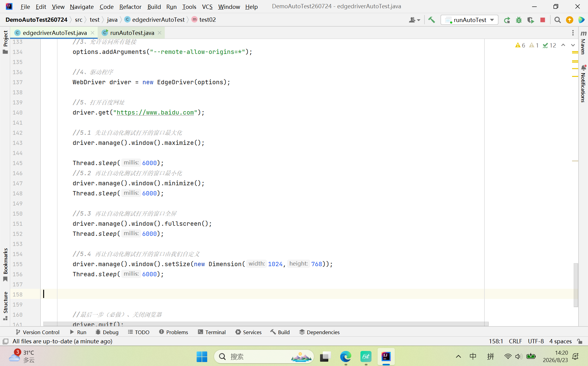Screen dimensions: 588x366
Task: Open Search Everywhere magnifier icon
Action: (x=557, y=20)
